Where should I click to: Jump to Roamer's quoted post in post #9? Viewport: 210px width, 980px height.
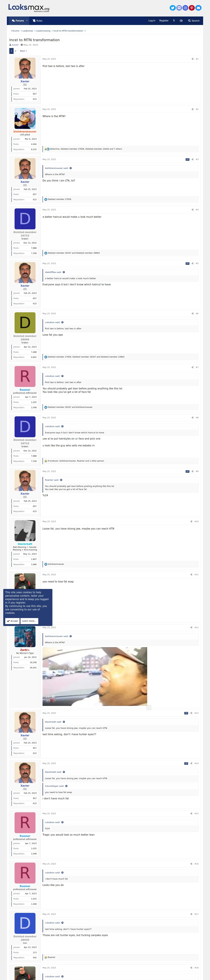coord(61,480)
